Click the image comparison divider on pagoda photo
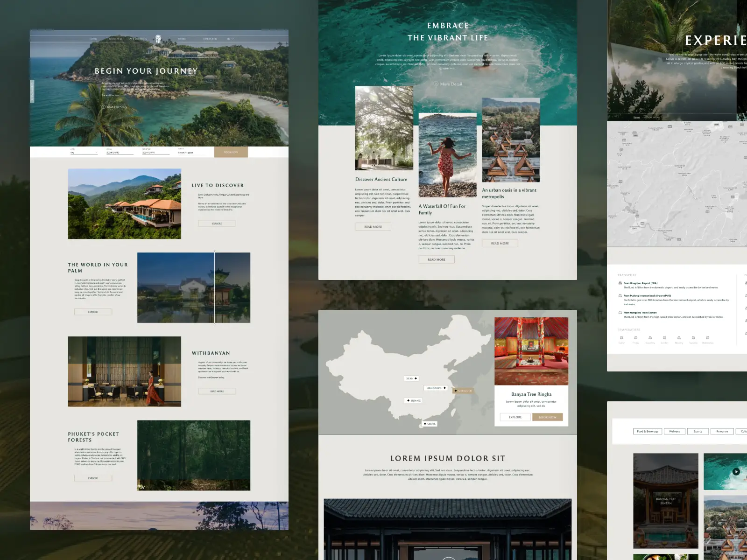The height and width of the screenshot is (560, 747). coord(215,287)
